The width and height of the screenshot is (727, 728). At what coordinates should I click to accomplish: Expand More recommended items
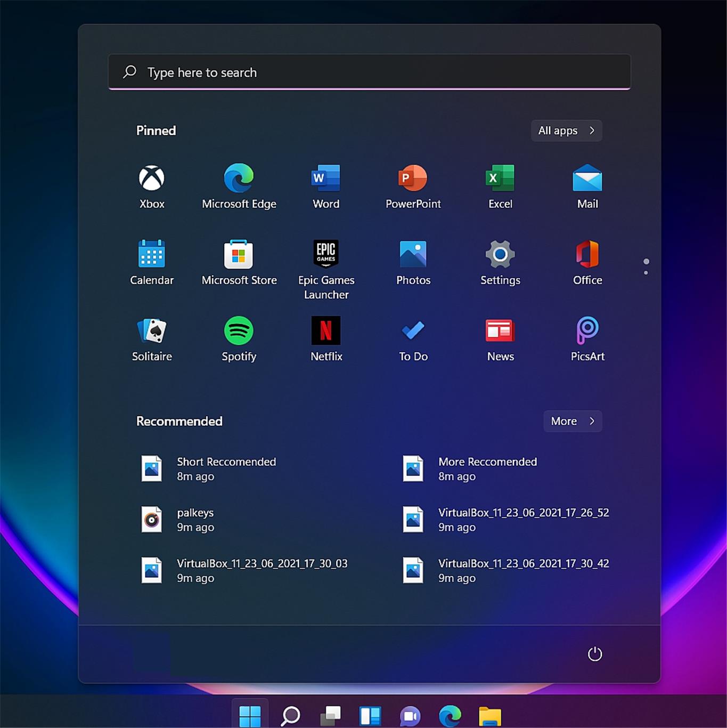[x=573, y=421]
